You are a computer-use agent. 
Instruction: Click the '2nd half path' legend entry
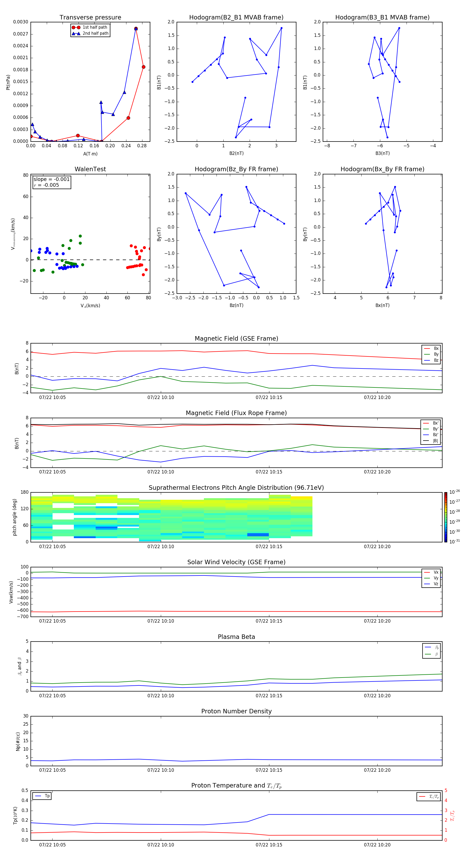point(90,33)
